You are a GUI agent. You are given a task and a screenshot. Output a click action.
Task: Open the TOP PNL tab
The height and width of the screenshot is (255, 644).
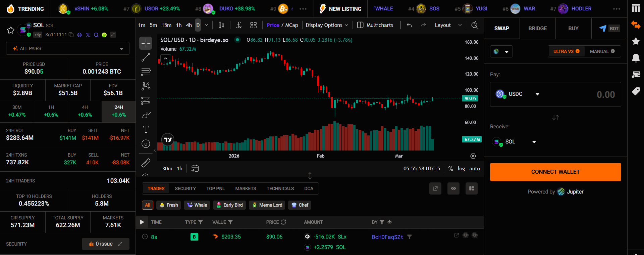(x=216, y=188)
